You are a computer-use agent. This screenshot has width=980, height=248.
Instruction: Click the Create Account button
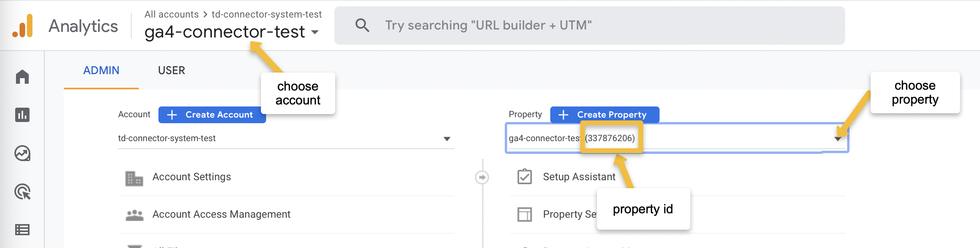point(212,115)
